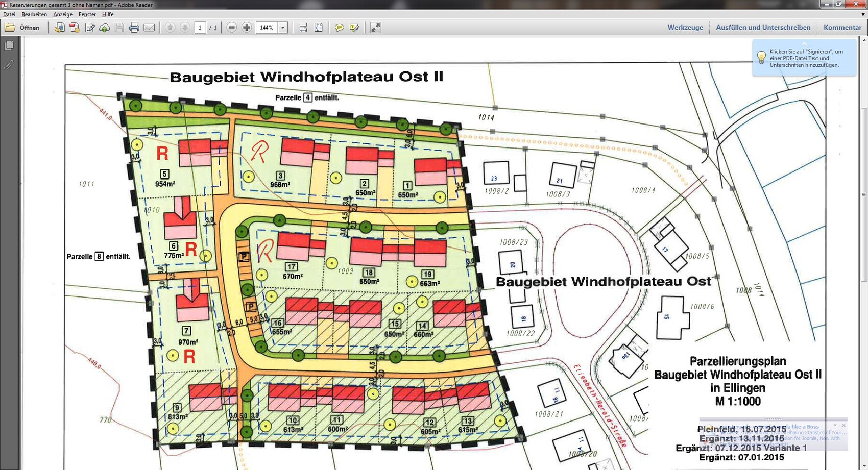Image resolution: width=868 pixels, height=470 pixels.
Task: Open the Werkzeuge panel
Action: 685,28
